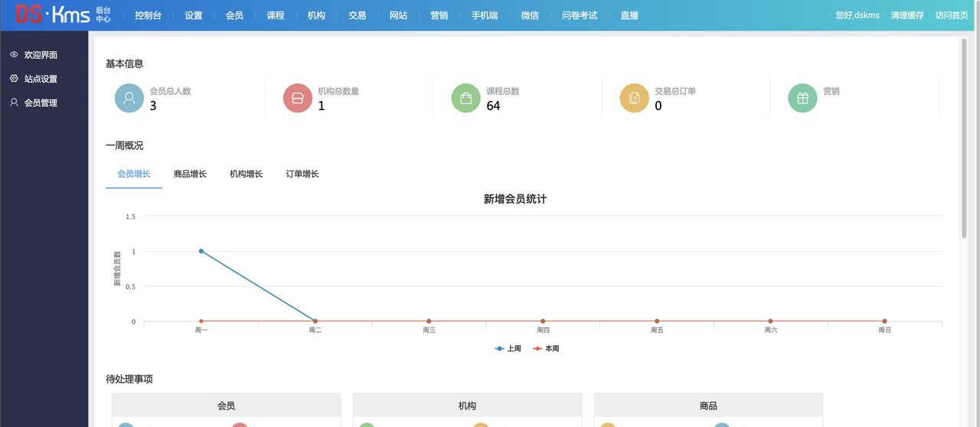Open the 会员 top menu

(234, 15)
